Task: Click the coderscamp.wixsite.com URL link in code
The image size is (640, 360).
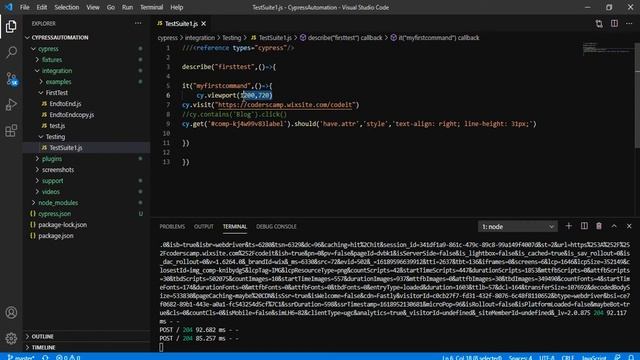Action: [284, 105]
